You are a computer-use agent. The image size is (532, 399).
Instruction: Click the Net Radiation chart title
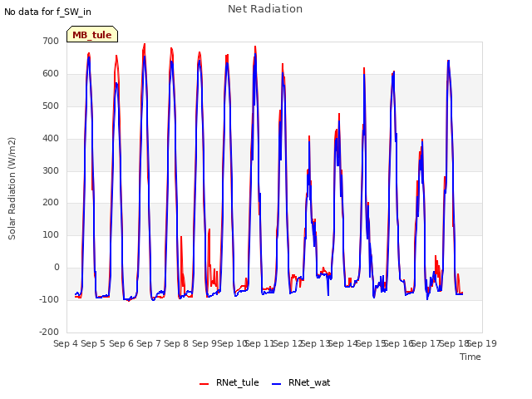click(x=265, y=9)
